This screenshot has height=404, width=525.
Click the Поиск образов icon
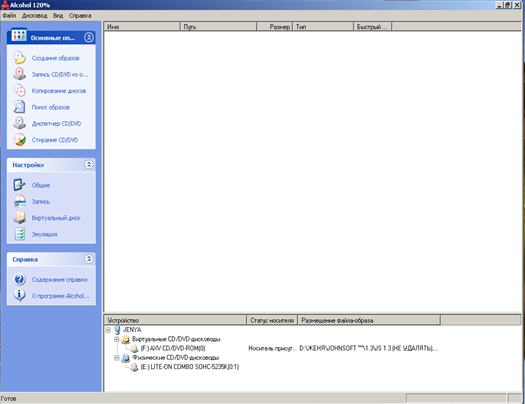pyautogui.click(x=20, y=107)
